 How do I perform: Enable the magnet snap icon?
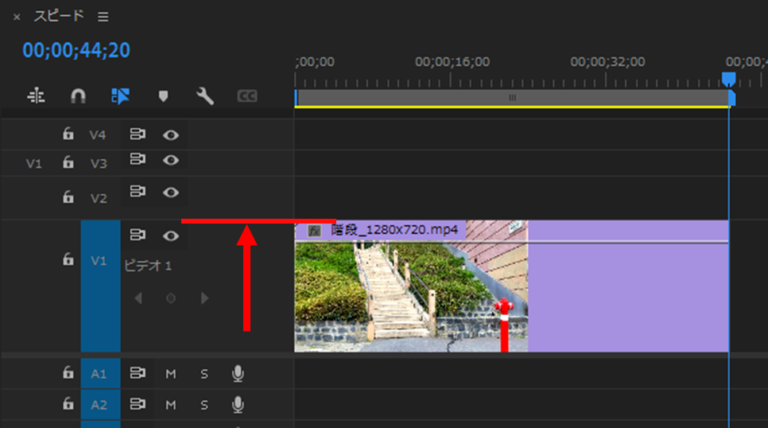coord(78,96)
